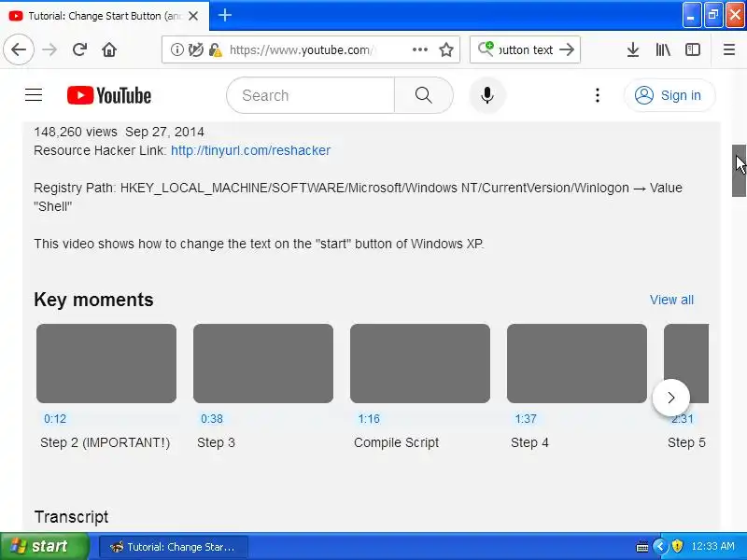
Task: Open the Windows XP start button
Action: click(x=44, y=546)
